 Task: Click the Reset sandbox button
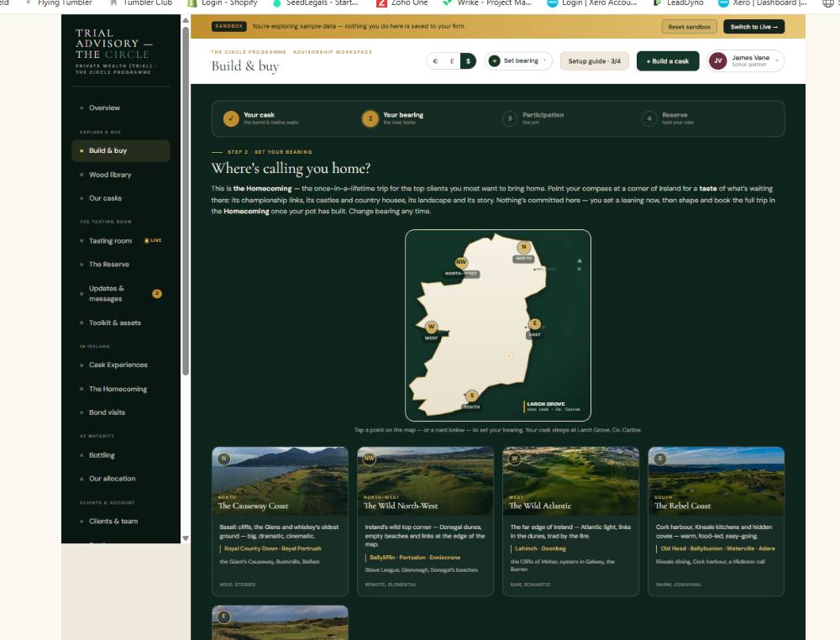(x=689, y=27)
